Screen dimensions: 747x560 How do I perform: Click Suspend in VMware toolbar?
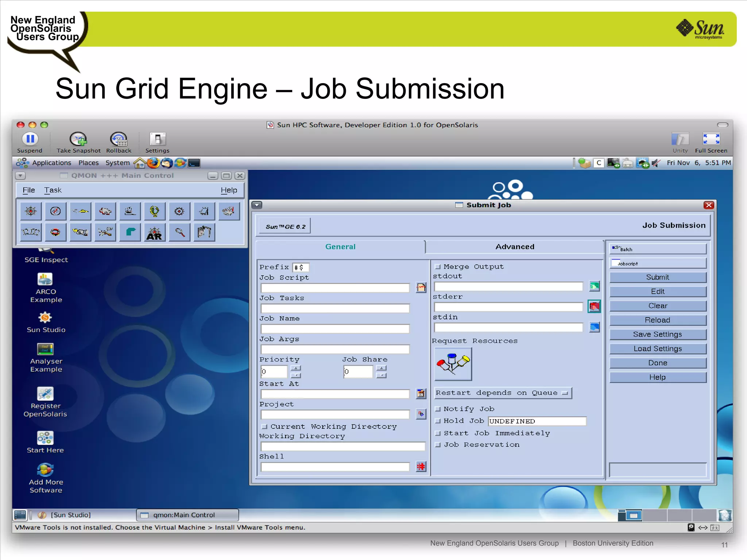point(30,143)
